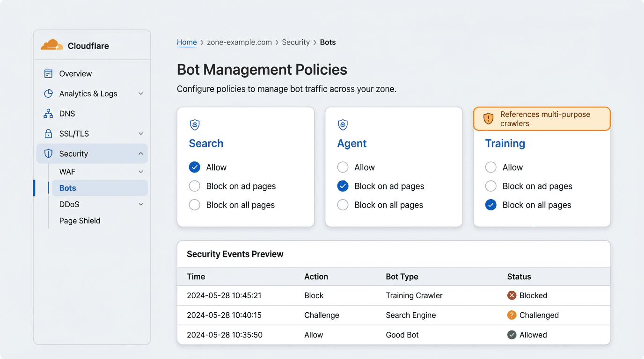Click the Good Bot cell
The width and height of the screenshot is (644, 359).
tap(402, 335)
